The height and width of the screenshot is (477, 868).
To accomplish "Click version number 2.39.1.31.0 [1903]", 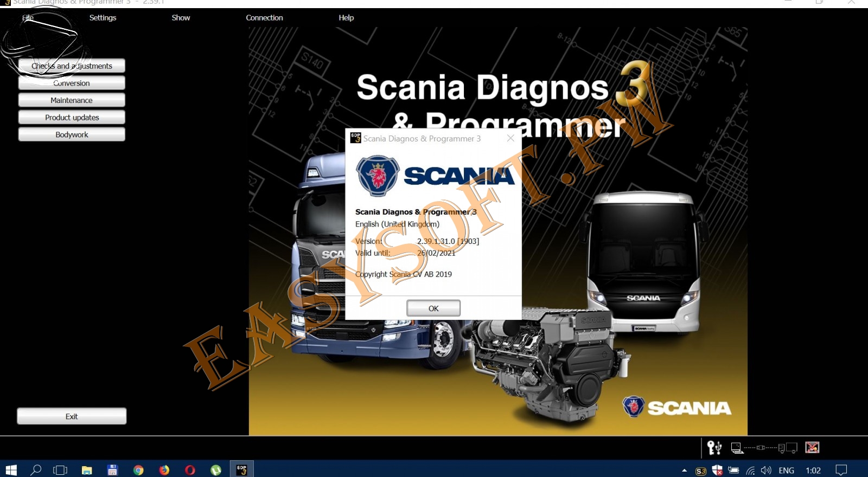I will coord(448,241).
